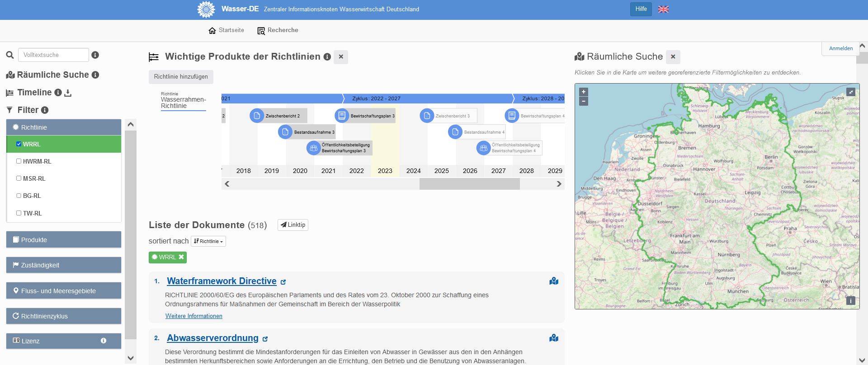
Task: Expand the map to fullscreen
Action: point(850,92)
